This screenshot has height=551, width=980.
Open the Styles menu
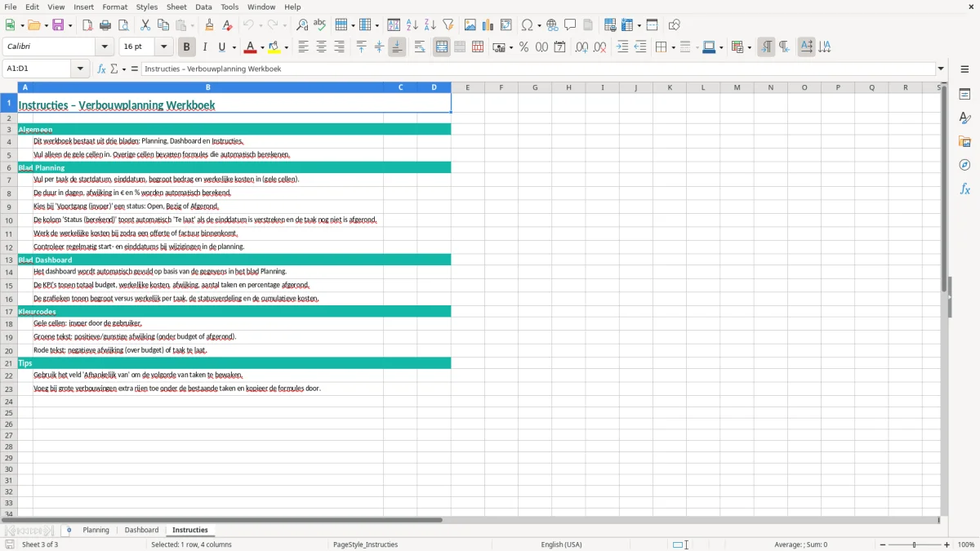click(x=147, y=7)
